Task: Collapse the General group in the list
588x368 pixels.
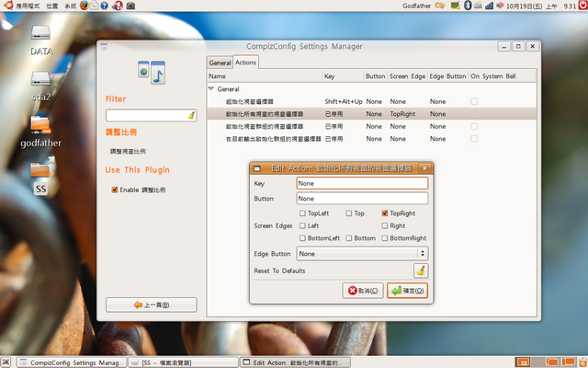Action: point(210,89)
